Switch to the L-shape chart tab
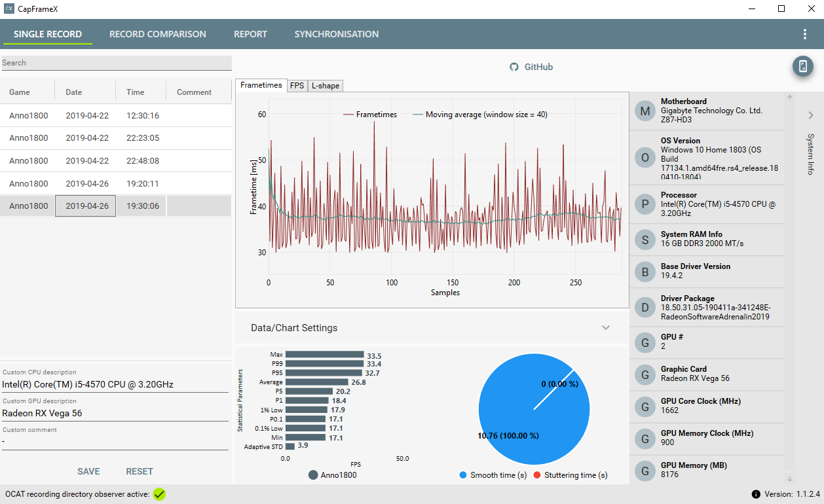824x504 pixels. pyautogui.click(x=325, y=86)
